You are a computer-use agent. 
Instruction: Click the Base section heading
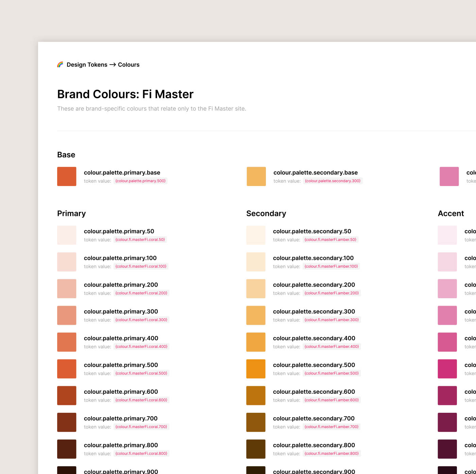(66, 155)
